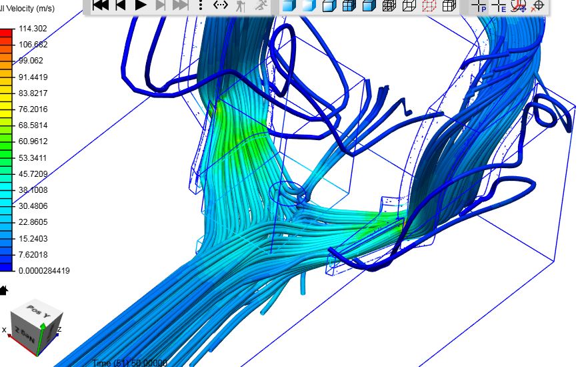This screenshot has width=588, height=367.
Task: Select the fifth solid blue cube mode
Action: 369,5
